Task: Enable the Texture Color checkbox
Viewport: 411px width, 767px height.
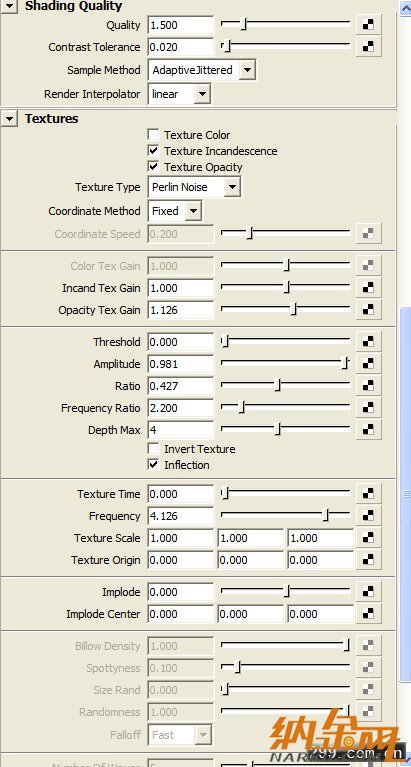Action: coord(154,135)
